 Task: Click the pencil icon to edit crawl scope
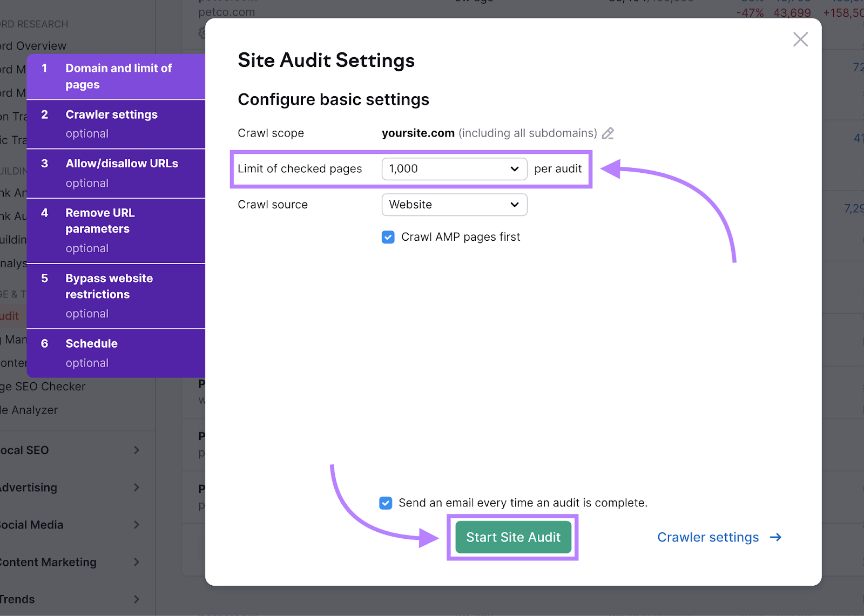[x=608, y=133]
